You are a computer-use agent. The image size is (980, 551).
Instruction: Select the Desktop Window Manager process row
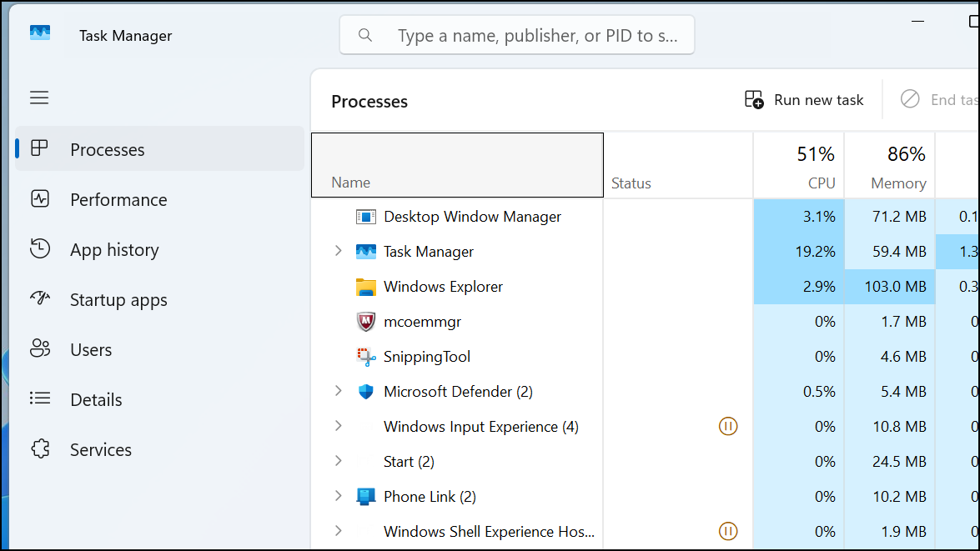(x=645, y=217)
